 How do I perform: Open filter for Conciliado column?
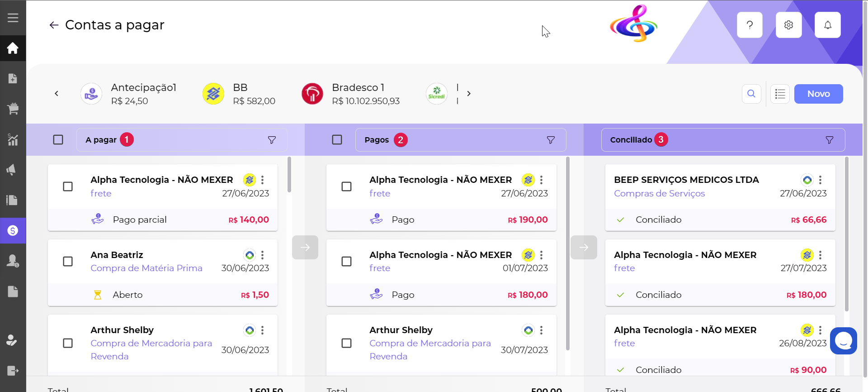(x=829, y=140)
